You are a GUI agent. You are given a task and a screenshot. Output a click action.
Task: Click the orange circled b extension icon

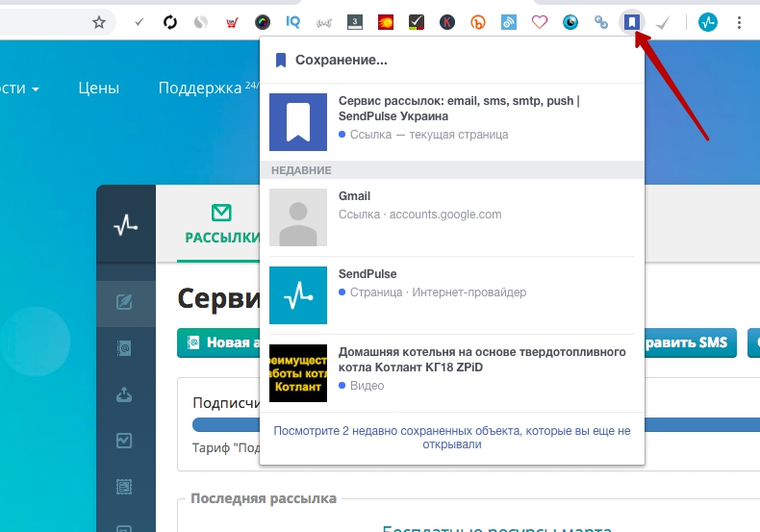[478, 22]
